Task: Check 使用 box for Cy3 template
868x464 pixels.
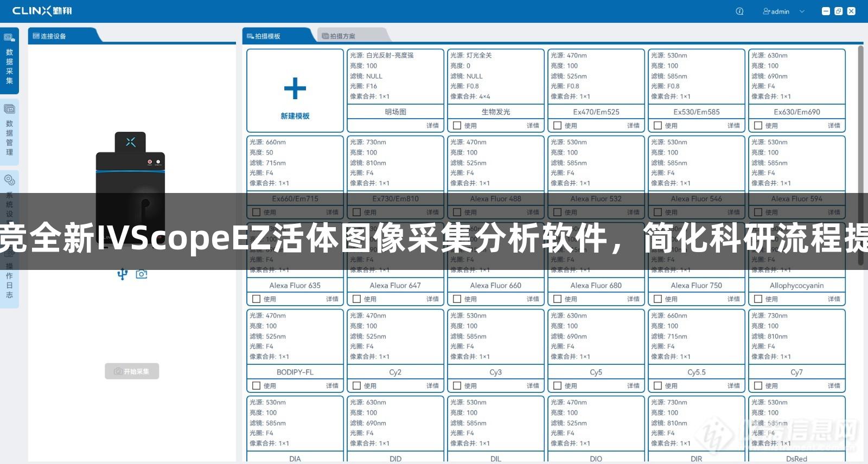Action: click(x=457, y=386)
